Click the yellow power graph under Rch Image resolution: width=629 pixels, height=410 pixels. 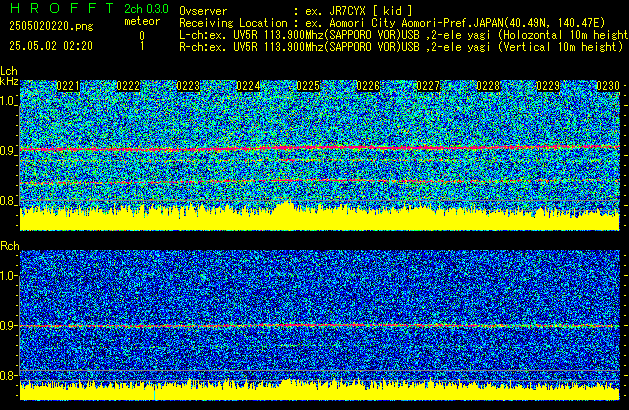pyautogui.click(x=320, y=391)
